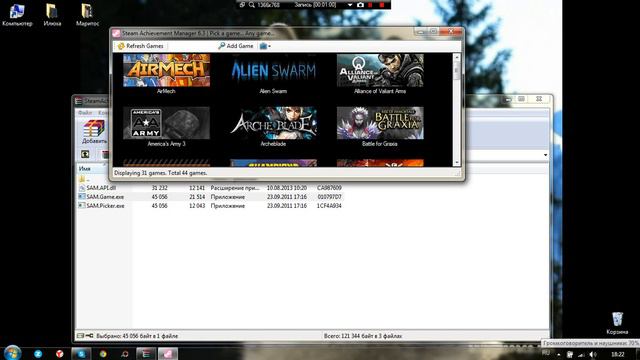The height and width of the screenshot is (360, 640).
Task: Click WinRAR status bar key icon
Action: [x=89, y=336]
